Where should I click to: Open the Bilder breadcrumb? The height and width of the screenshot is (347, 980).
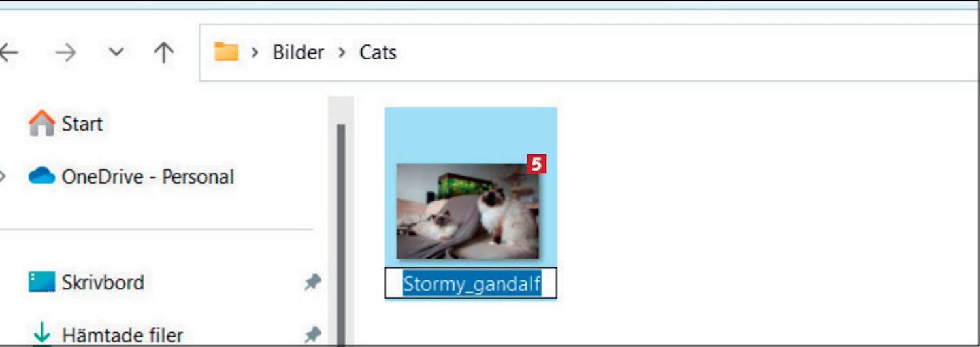(299, 52)
